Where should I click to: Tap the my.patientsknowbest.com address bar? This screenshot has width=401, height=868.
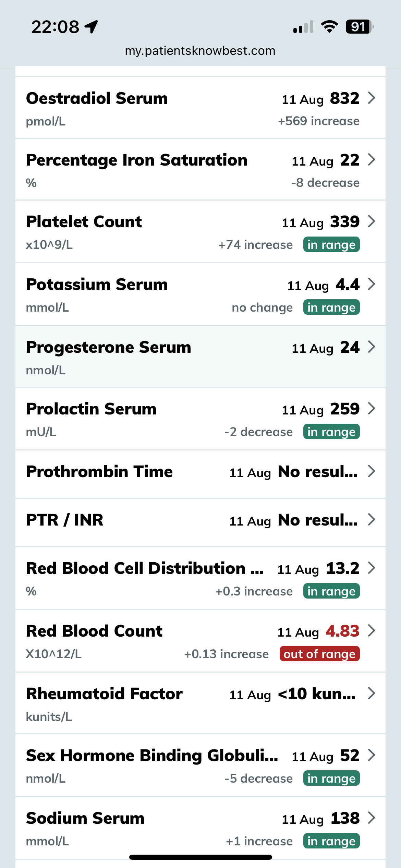point(200,51)
